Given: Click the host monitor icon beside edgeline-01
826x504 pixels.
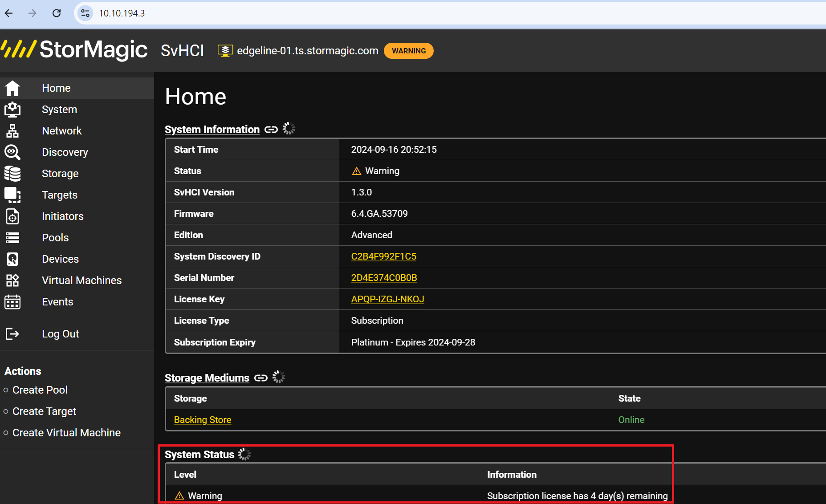Looking at the screenshot, I should 225,51.
